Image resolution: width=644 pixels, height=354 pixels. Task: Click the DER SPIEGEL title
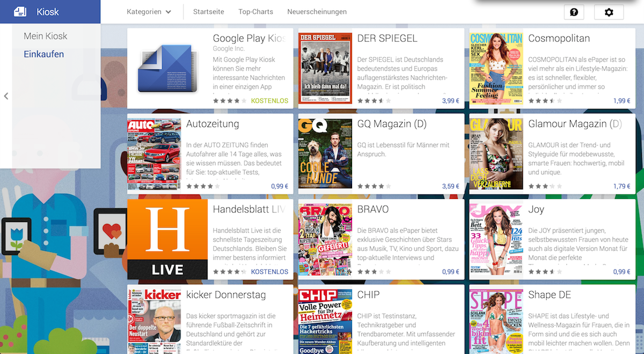387,39
